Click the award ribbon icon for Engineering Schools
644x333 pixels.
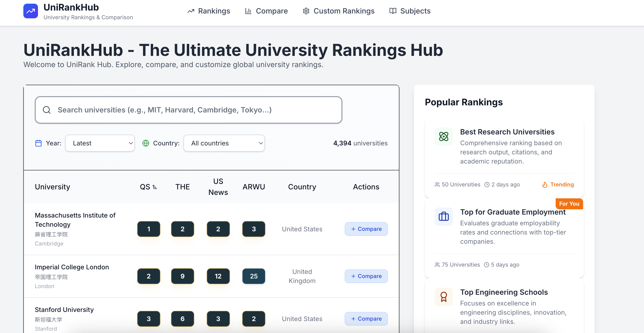[444, 297]
